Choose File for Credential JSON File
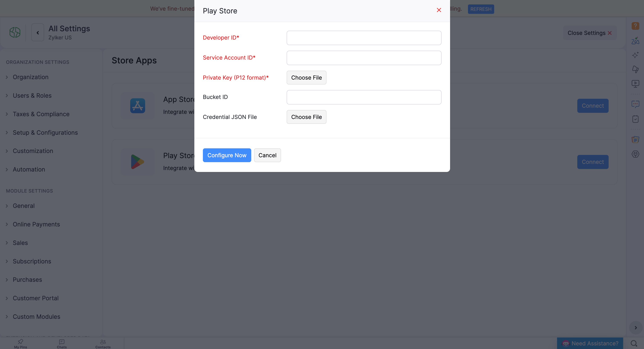The height and width of the screenshot is (349, 644). tap(306, 117)
